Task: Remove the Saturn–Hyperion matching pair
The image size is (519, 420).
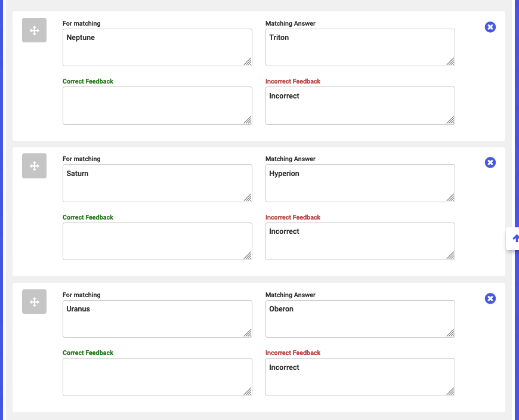Action: click(490, 162)
